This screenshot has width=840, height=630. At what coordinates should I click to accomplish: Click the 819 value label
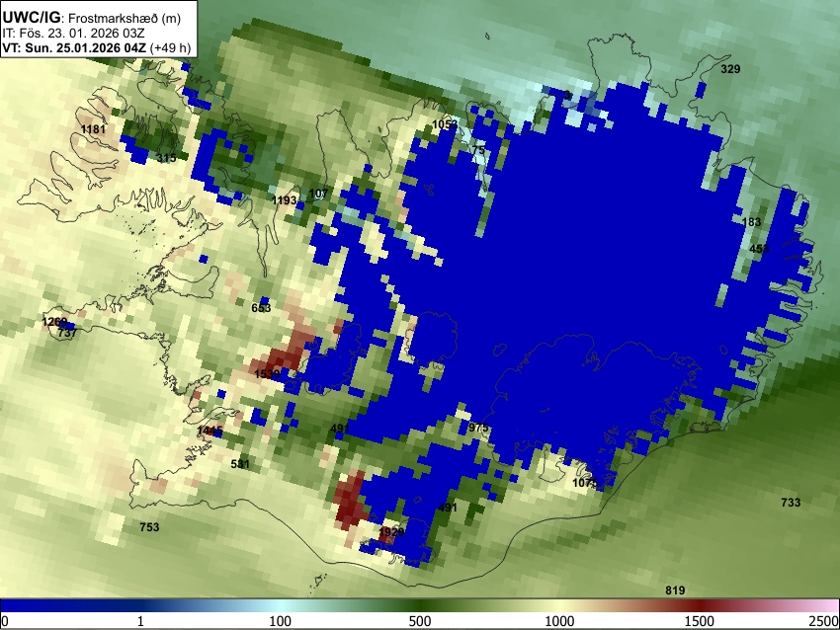tap(675, 591)
